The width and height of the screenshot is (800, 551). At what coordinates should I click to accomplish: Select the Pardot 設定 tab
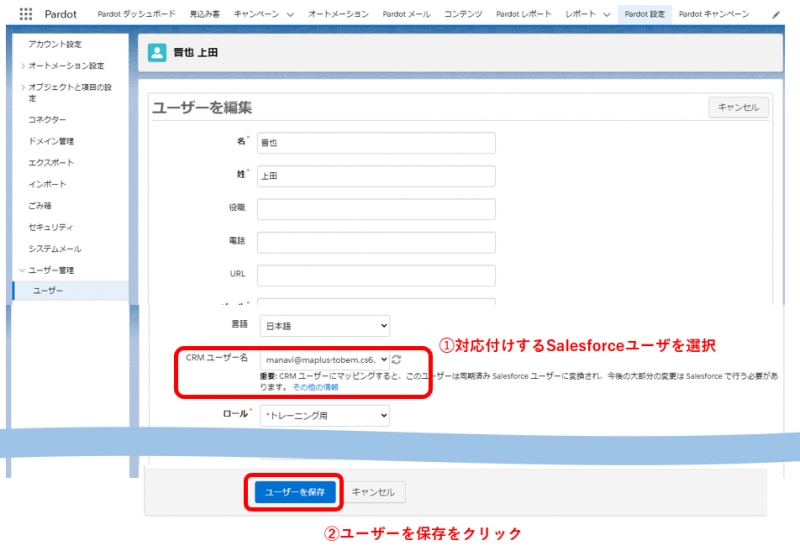pyautogui.click(x=644, y=14)
